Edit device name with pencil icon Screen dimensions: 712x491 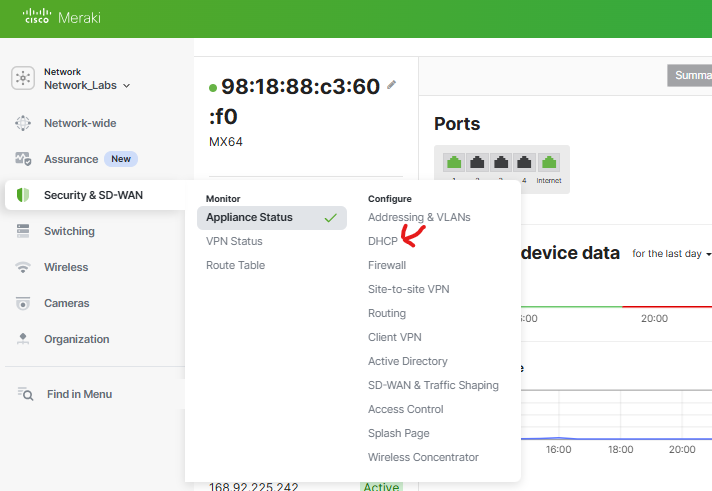coord(391,84)
